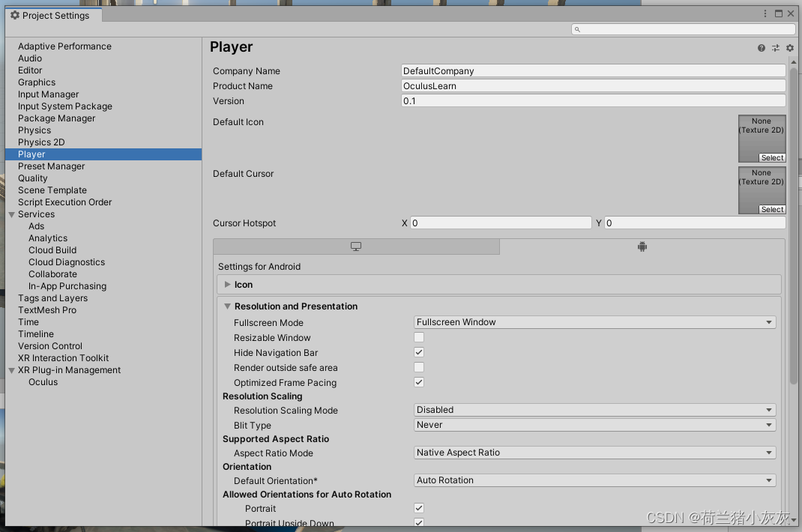
Task: Uncheck the Portrait orientation checkbox
Action: tap(419, 508)
